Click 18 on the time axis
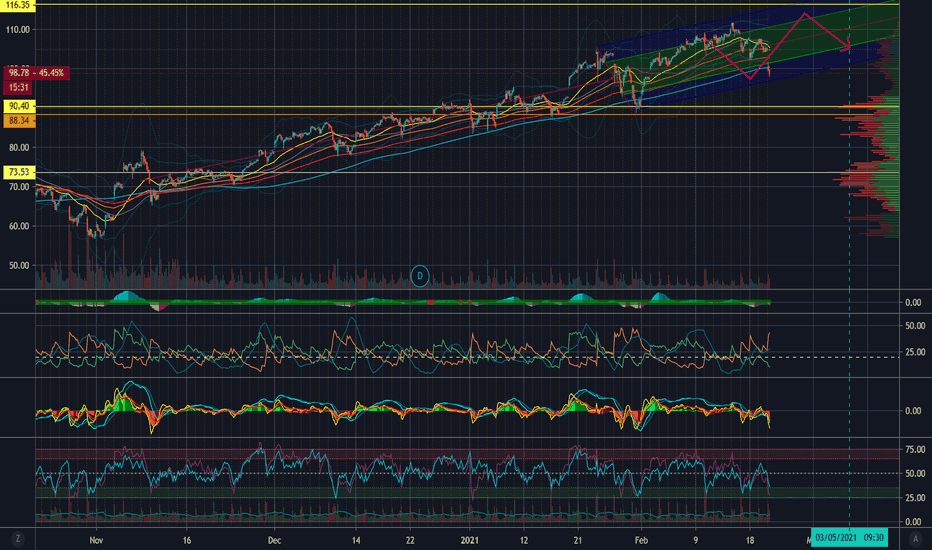This screenshot has height=550, width=932. (750, 540)
